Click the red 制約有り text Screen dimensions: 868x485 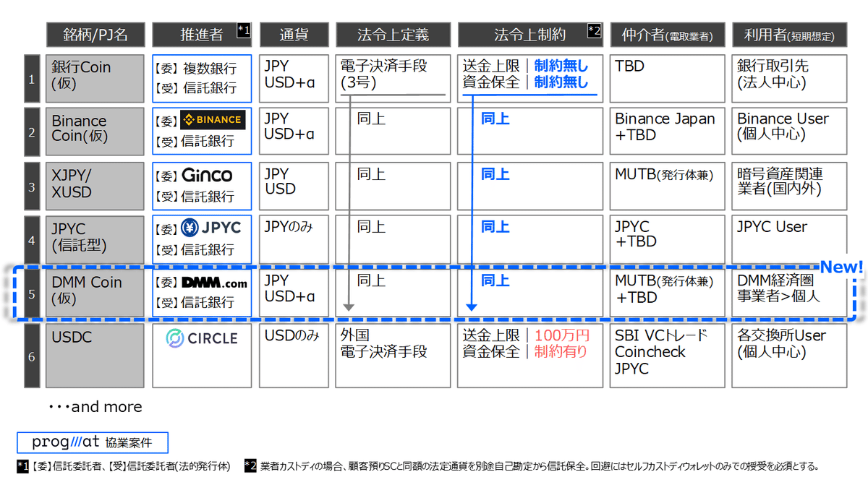tap(561, 352)
